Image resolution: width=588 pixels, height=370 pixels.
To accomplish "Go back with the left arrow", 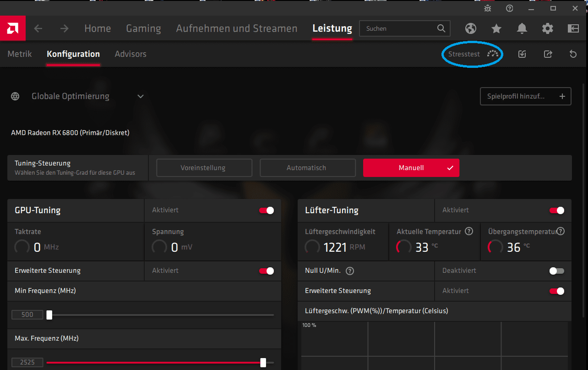I will click(x=38, y=28).
